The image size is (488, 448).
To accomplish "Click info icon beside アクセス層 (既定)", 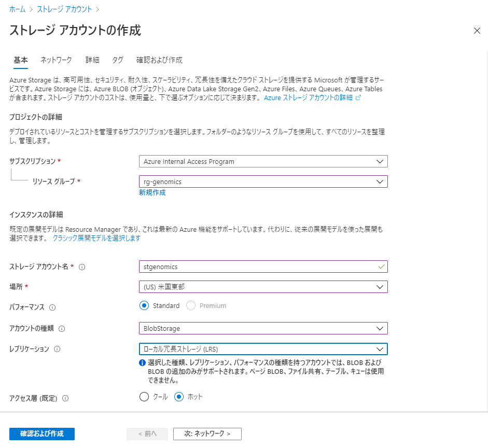I will click(x=65, y=398).
